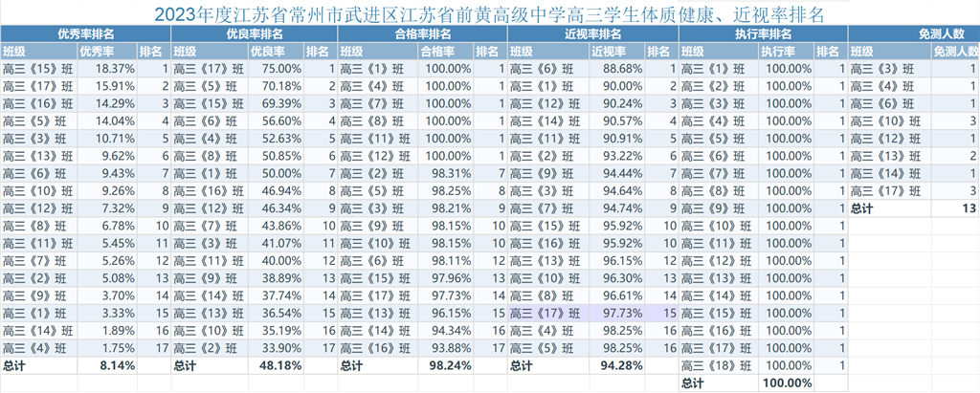Click the report title starting with 2023年度江苏省常州市

[x=489, y=13]
